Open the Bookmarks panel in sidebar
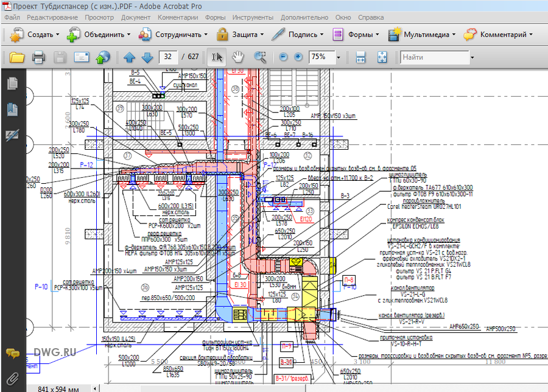548x392 pixels. (12, 110)
